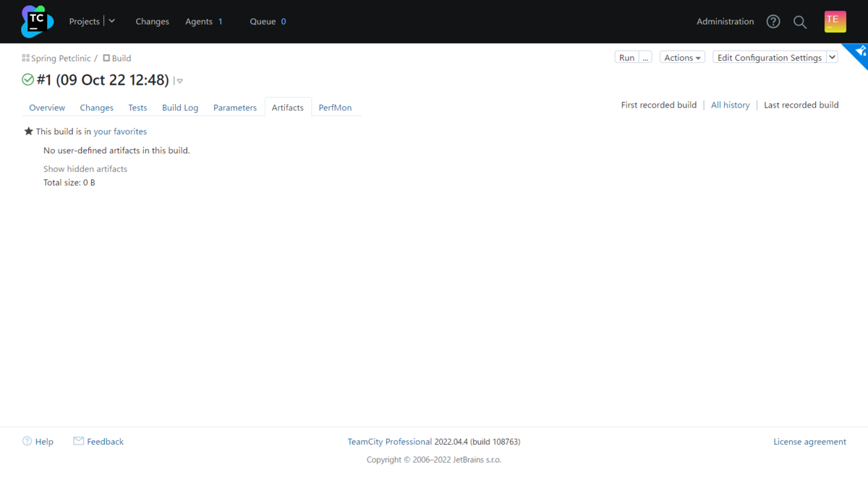Click the Spring Petclinic project grid icon
The height and width of the screenshot is (488, 868).
click(x=26, y=58)
